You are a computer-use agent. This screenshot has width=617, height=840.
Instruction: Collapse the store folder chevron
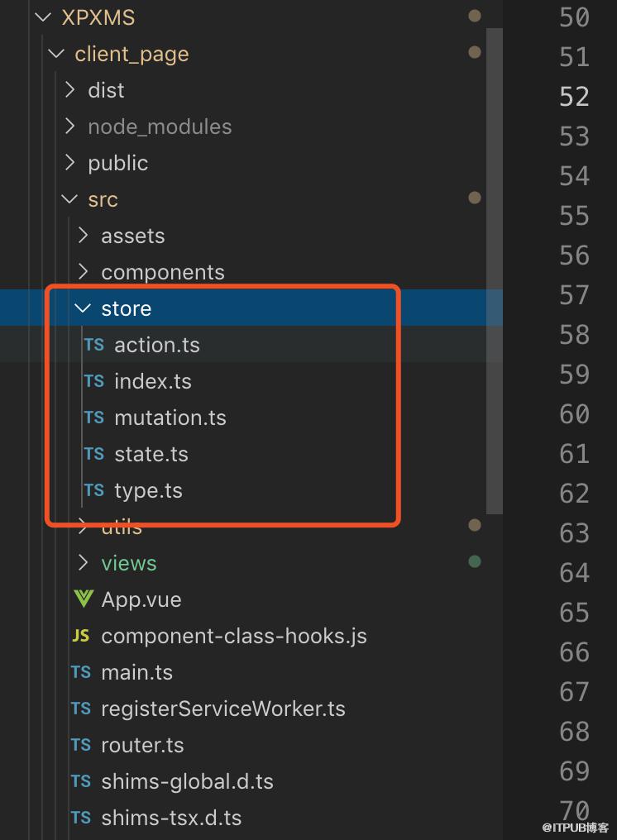tap(83, 308)
